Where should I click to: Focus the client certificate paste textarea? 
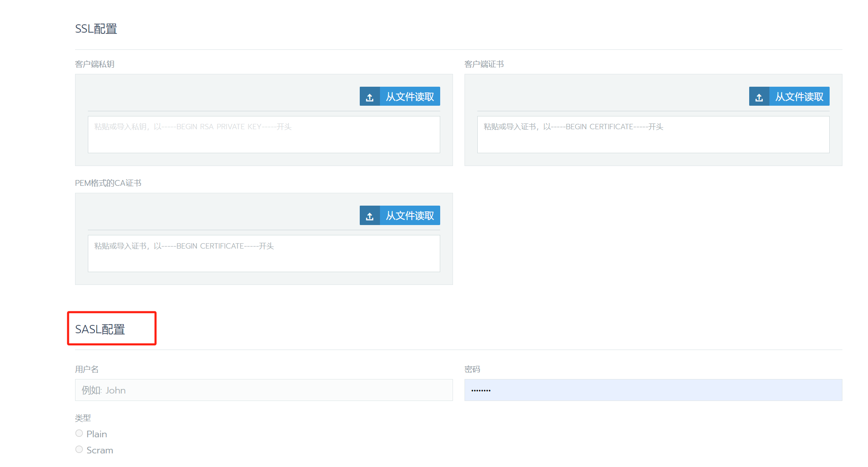tap(653, 135)
